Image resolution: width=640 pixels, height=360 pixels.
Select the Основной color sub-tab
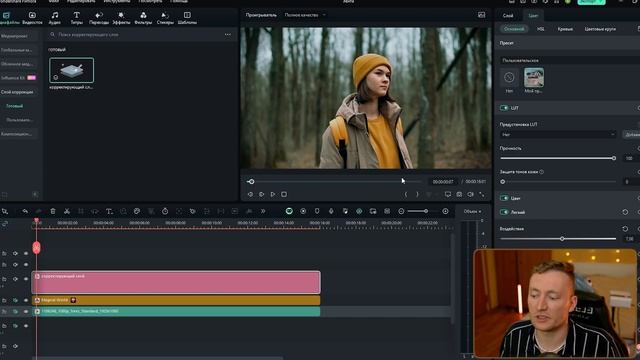pyautogui.click(x=514, y=29)
